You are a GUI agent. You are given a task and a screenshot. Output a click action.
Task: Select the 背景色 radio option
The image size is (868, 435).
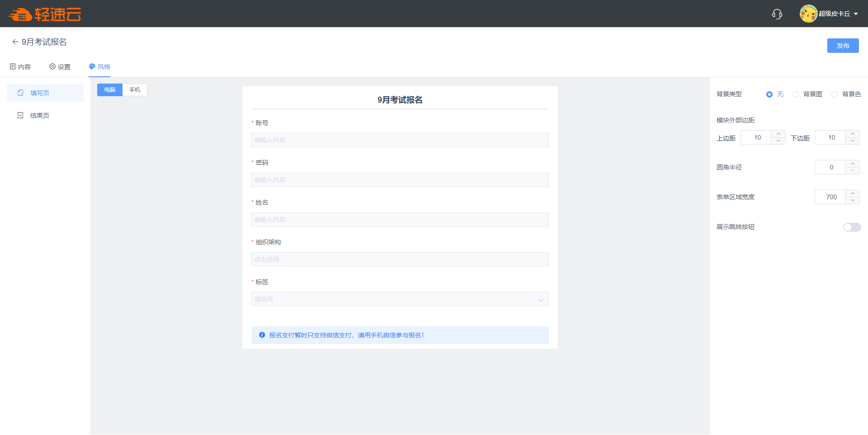[835, 94]
